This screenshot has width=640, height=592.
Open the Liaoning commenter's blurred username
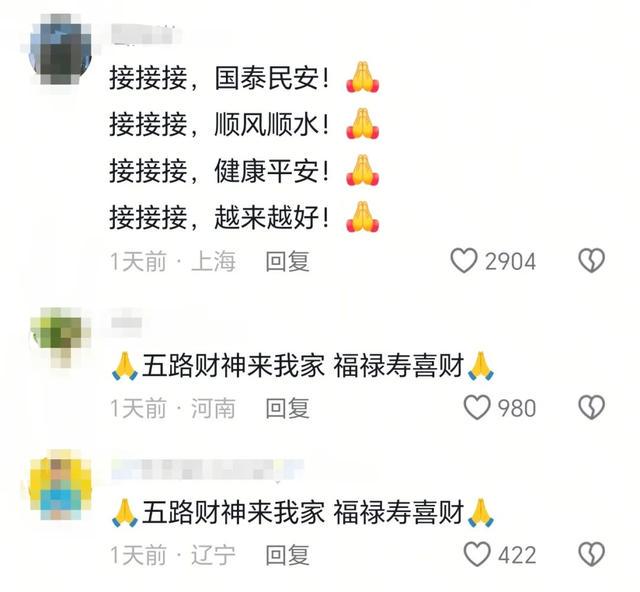pos(207,469)
